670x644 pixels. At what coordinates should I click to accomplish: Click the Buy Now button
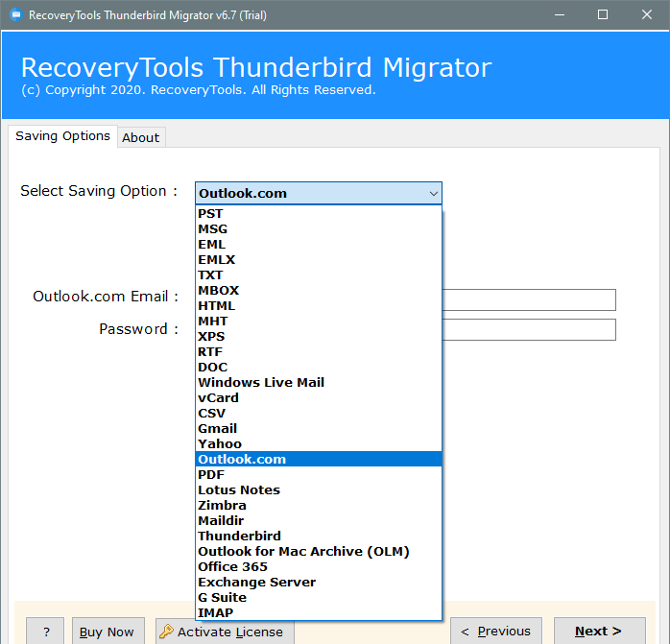(108, 632)
